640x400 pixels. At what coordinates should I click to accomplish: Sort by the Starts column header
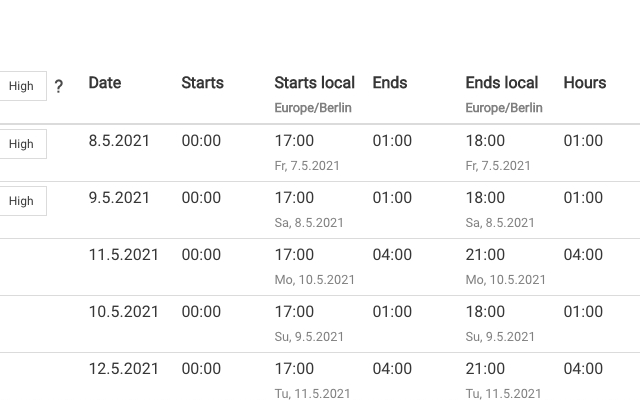(x=202, y=83)
